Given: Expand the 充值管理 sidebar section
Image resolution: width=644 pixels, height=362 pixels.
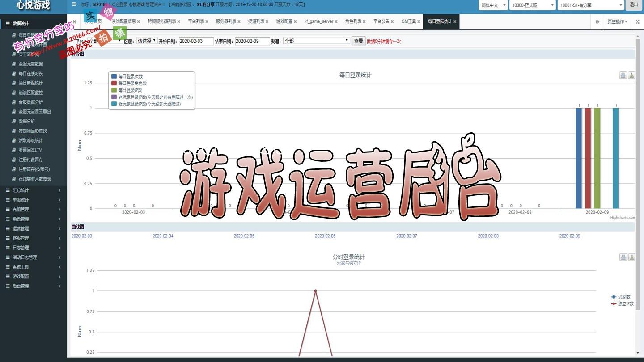Looking at the screenshot, I should [34, 209].
